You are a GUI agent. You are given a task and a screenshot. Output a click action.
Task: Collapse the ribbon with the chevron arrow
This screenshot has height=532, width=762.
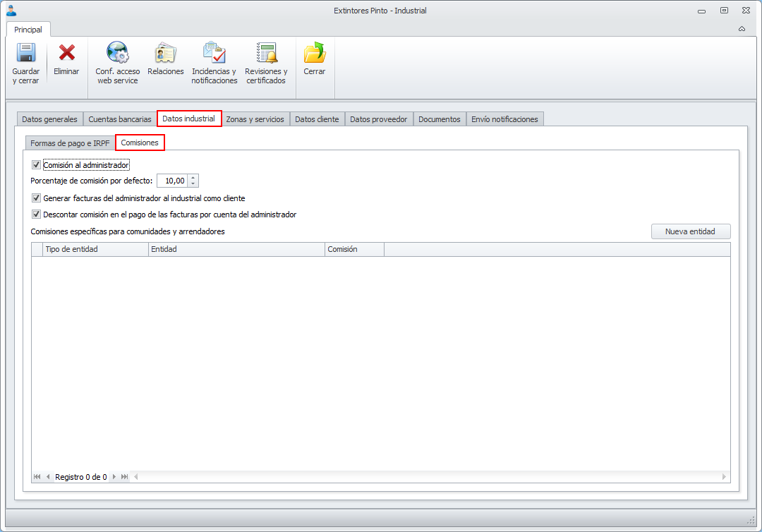pyautogui.click(x=742, y=29)
